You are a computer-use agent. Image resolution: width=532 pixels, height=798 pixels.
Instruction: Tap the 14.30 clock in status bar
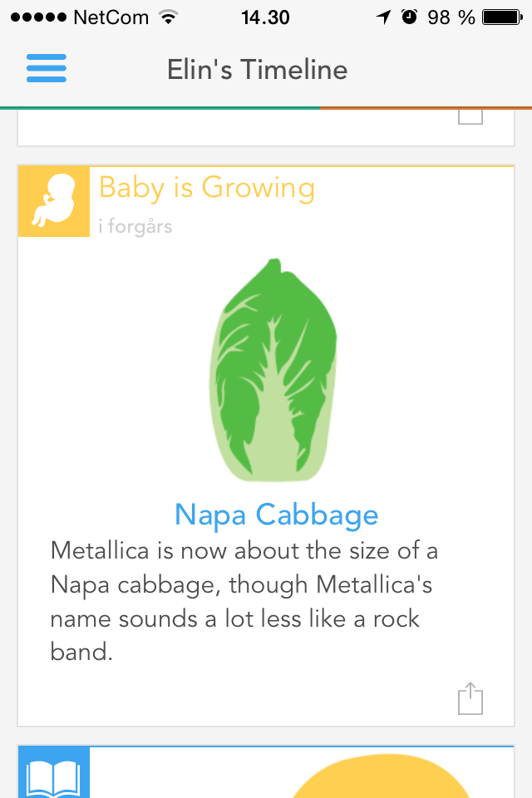265,17
